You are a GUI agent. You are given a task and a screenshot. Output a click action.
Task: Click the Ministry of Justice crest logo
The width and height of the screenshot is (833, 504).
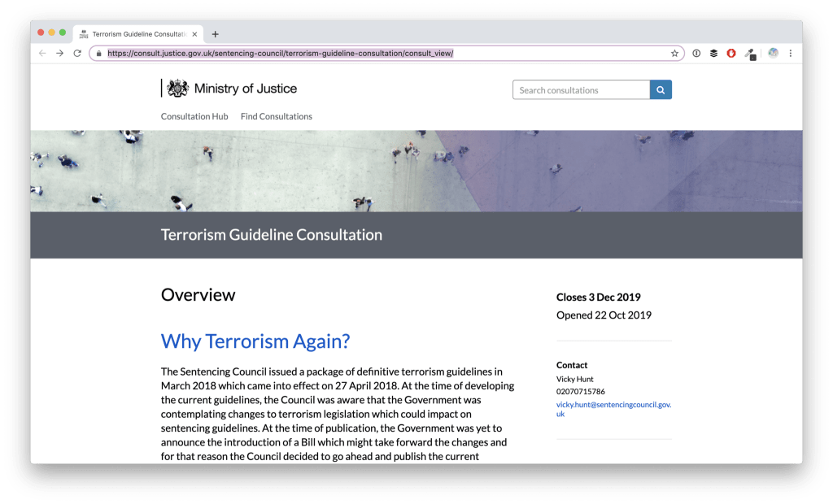coord(177,88)
